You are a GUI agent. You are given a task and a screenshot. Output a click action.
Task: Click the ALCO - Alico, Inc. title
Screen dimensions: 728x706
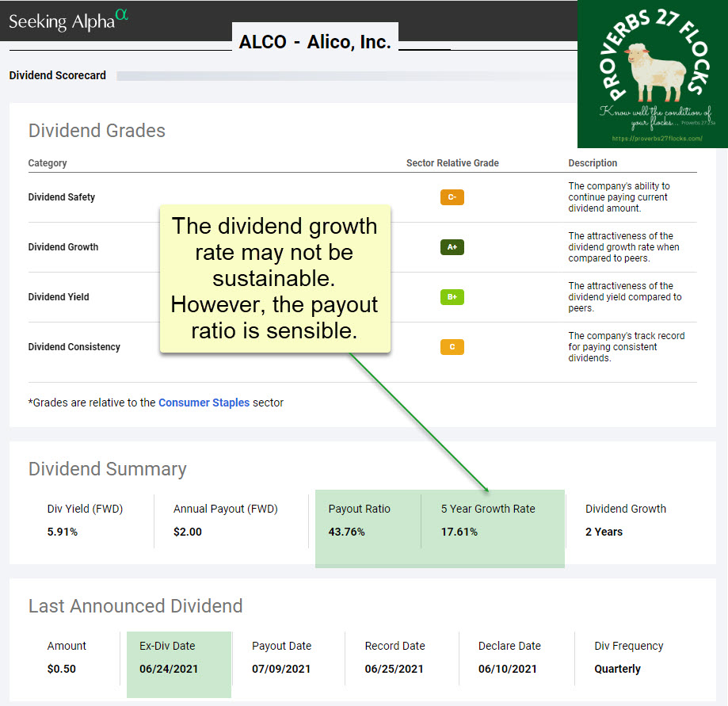315,42
